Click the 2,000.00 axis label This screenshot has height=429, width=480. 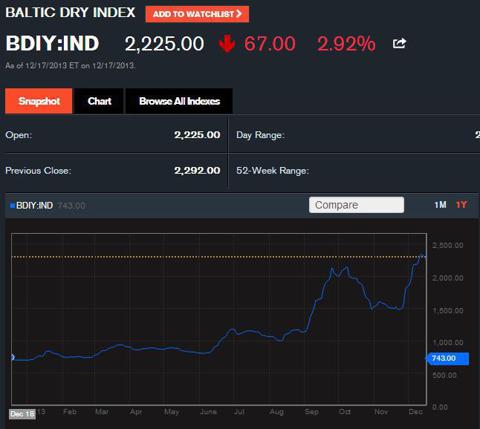448,278
